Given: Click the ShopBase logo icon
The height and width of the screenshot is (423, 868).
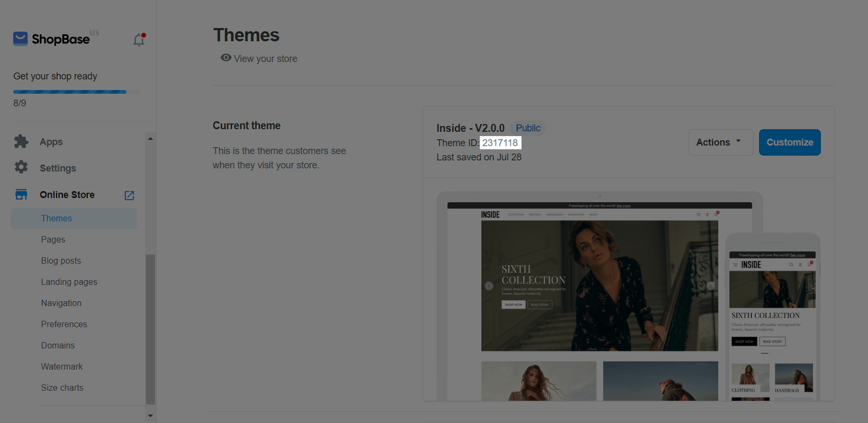Looking at the screenshot, I should [x=21, y=39].
